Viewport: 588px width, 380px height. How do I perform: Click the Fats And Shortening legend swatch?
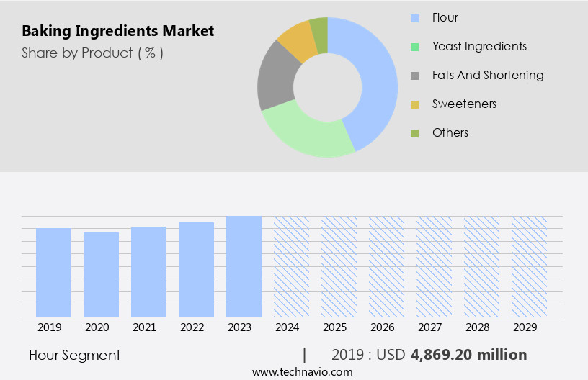click(414, 76)
